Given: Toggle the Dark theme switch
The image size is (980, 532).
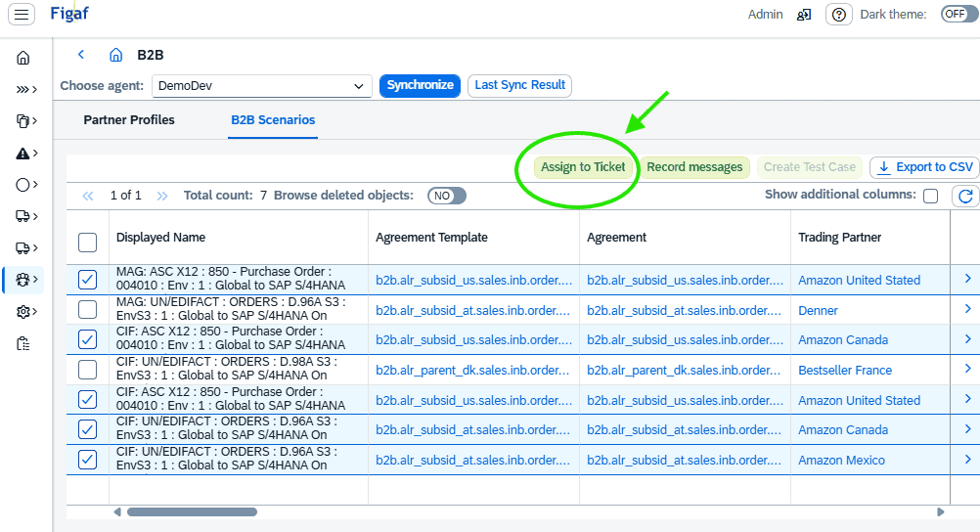Looking at the screenshot, I should pos(959,14).
